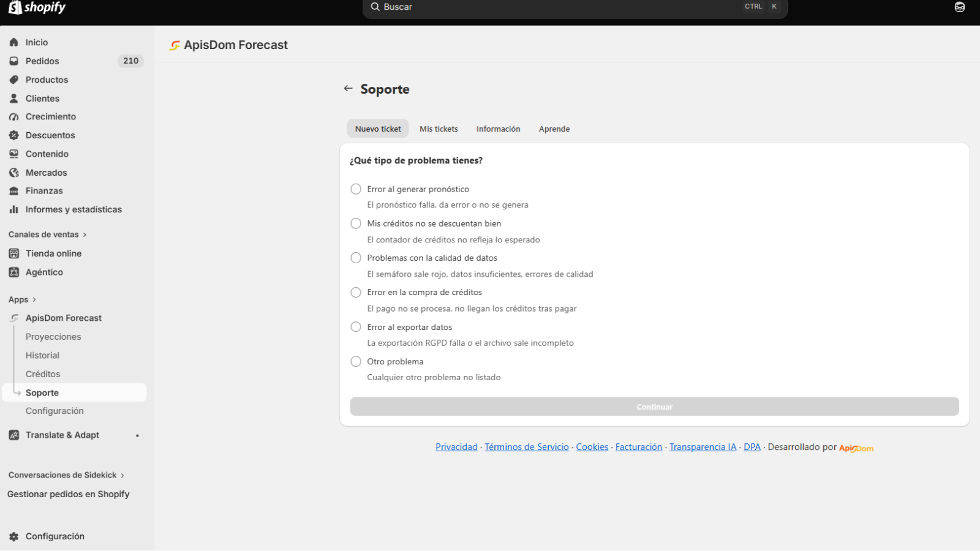Open Soporte submenu item
Screen dimensions: 980x551
75,393
